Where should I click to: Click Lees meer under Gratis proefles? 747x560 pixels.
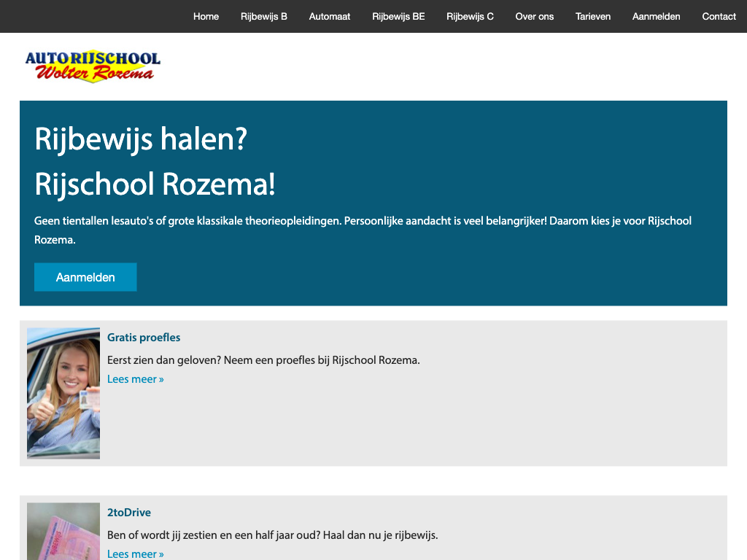point(136,379)
